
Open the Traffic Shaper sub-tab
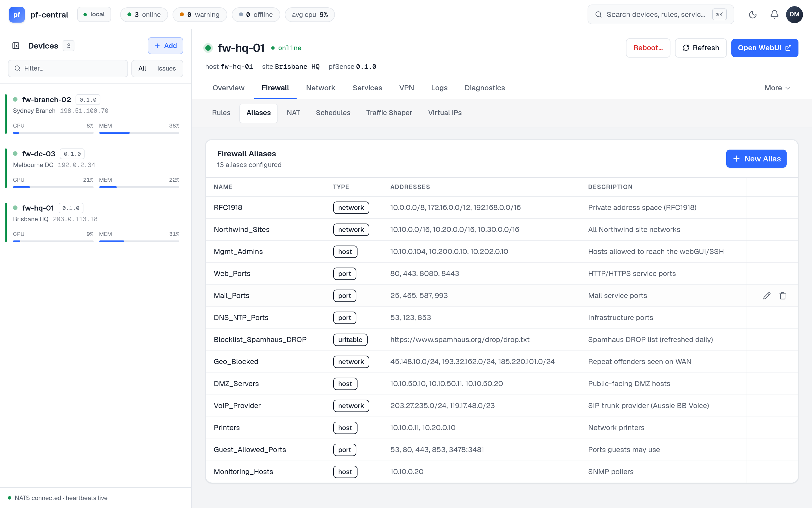(389, 113)
